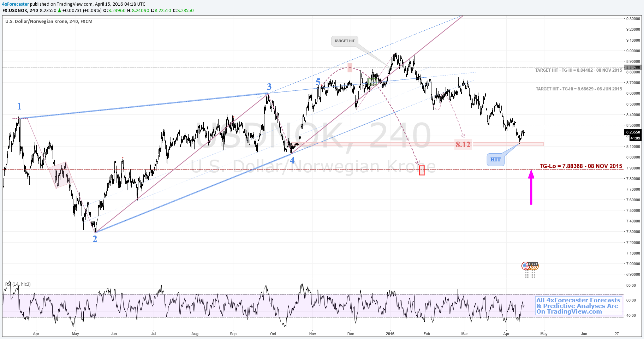Click the Feb label on the time axis
The width and height of the screenshot is (644, 339).
(x=427, y=334)
